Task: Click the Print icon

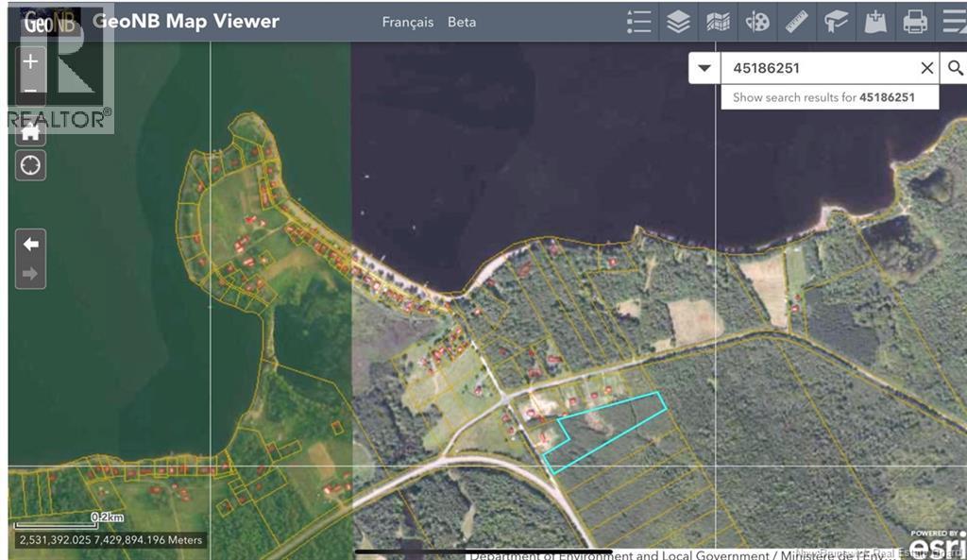Action: pyautogui.click(x=915, y=21)
